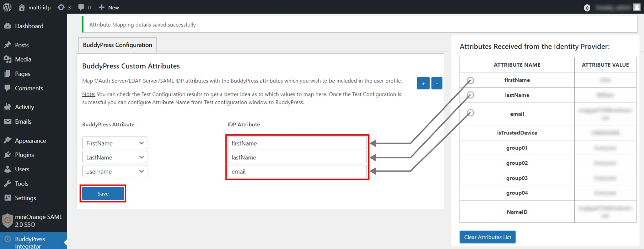This screenshot has height=249, width=644.
Task: Open the FirstName BuddyPress attribute dropdown
Action: point(114,143)
